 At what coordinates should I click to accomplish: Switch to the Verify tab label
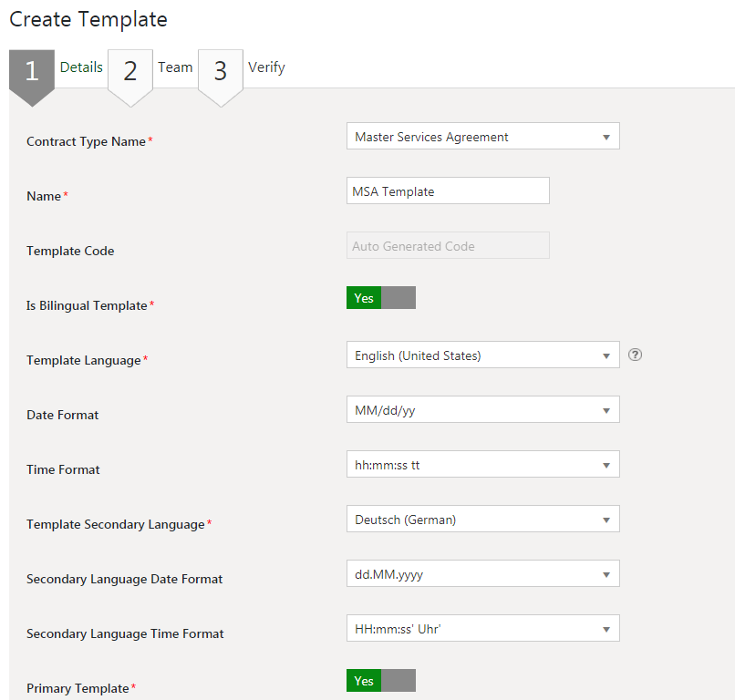coord(266,67)
